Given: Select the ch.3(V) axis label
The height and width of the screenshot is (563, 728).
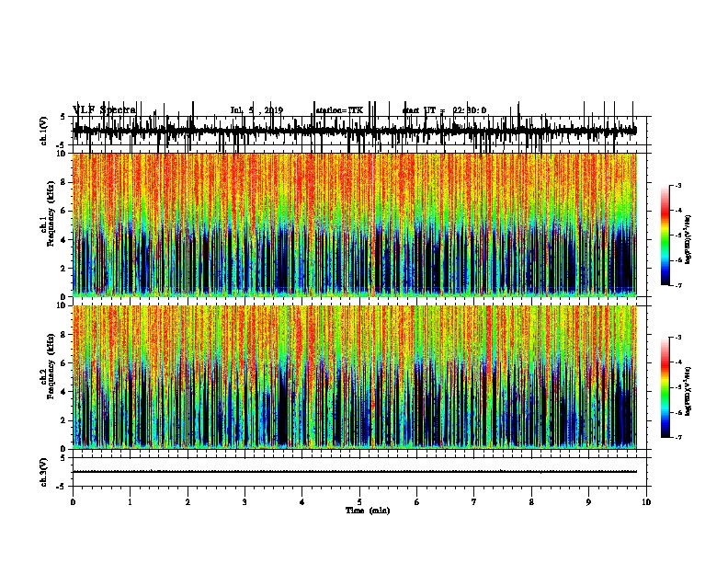Looking at the screenshot, I should click(x=44, y=472).
